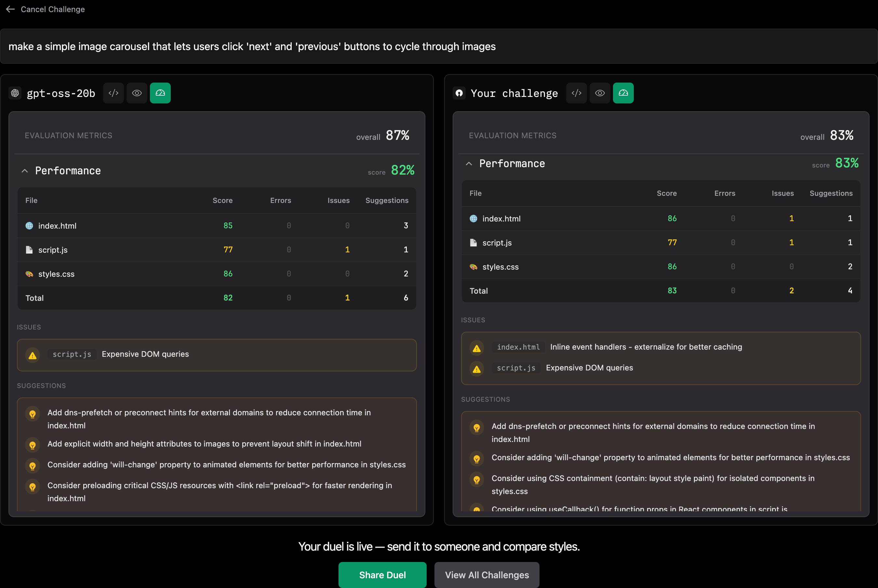Collapse the right Performance section chevron
The width and height of the screenshot is (878, 588).
(469, 164)
